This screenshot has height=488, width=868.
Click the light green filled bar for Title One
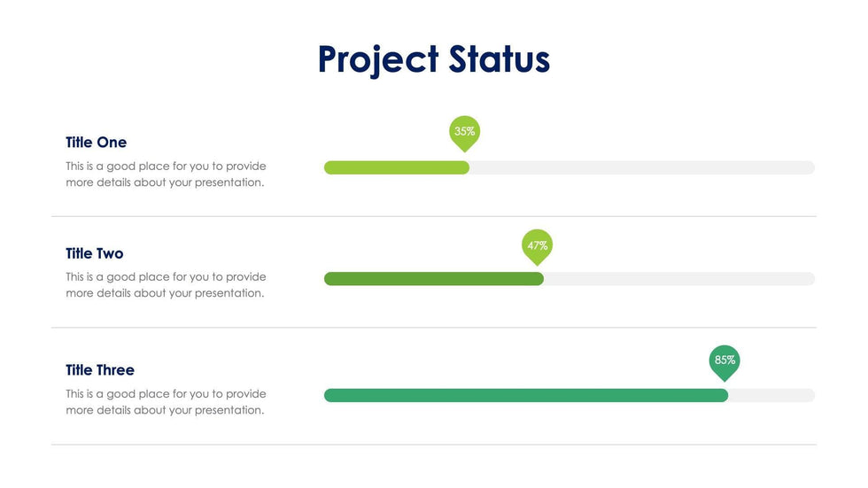click(396, 167)
